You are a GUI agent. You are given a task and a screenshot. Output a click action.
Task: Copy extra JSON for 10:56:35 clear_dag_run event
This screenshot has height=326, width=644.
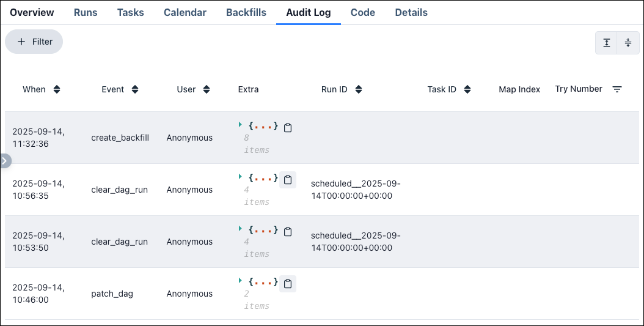pyautogui.click(x=288, y=180)
